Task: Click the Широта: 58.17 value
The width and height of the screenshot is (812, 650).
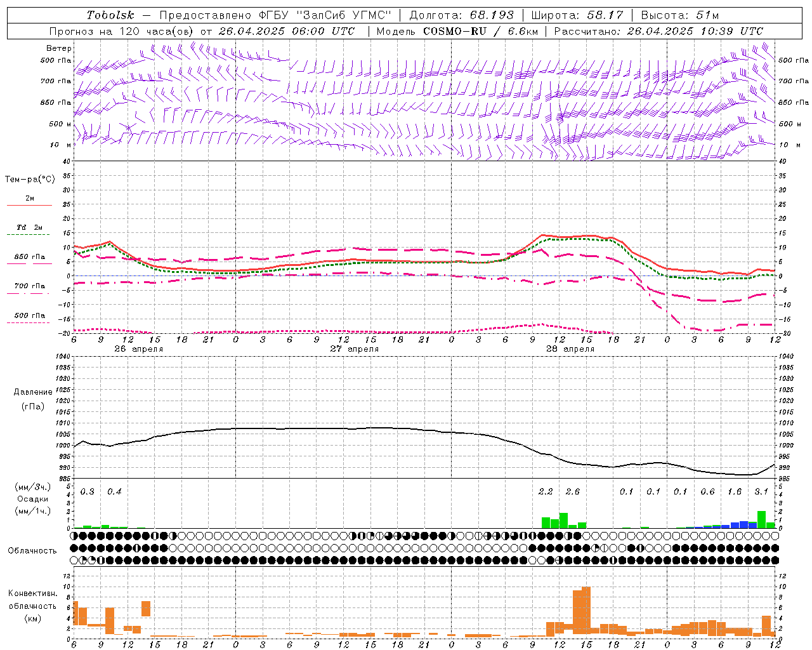Action: [577, 15]
